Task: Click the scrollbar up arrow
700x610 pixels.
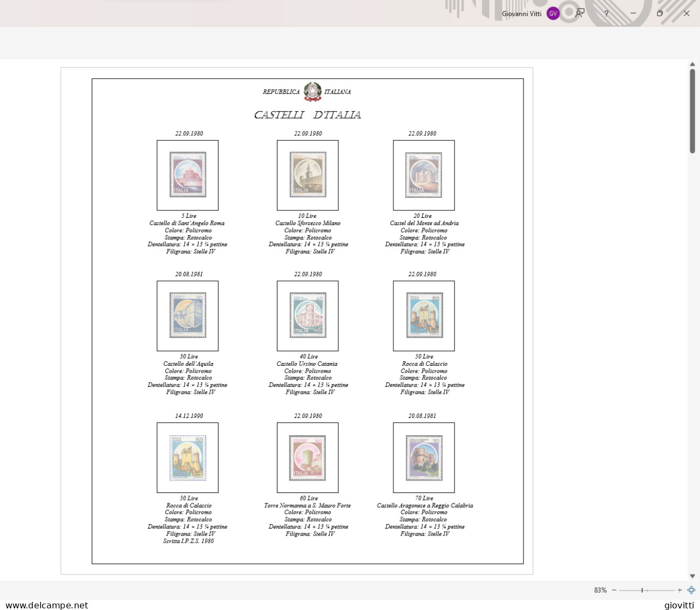Action: point(692,64)
